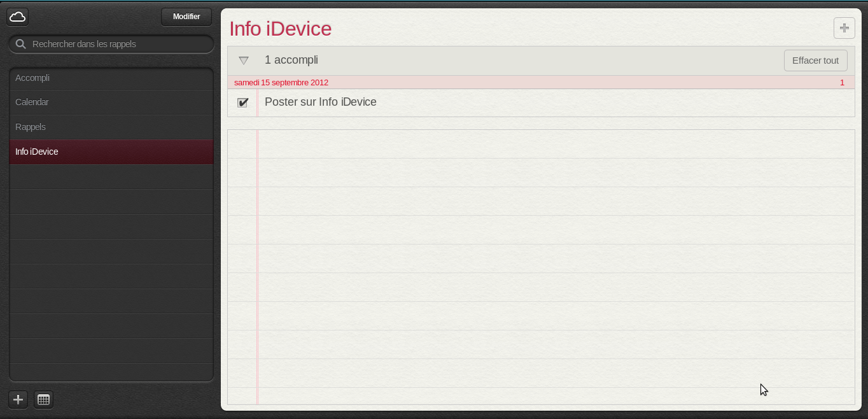Click the samedi 15 septembre 2012 header
The height and width of the screenshot is (419, 868).
click(281, 83)
